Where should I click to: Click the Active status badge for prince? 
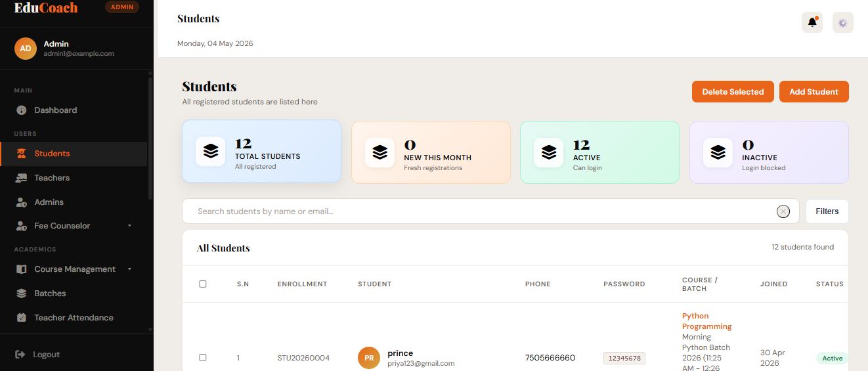coord(833,359)
